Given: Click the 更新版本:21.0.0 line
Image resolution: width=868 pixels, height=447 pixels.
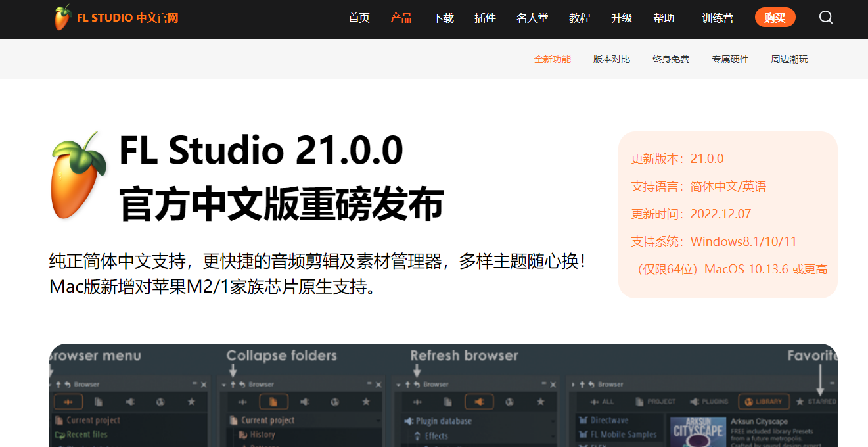Looking at the screenshot, I should point(677,158).
